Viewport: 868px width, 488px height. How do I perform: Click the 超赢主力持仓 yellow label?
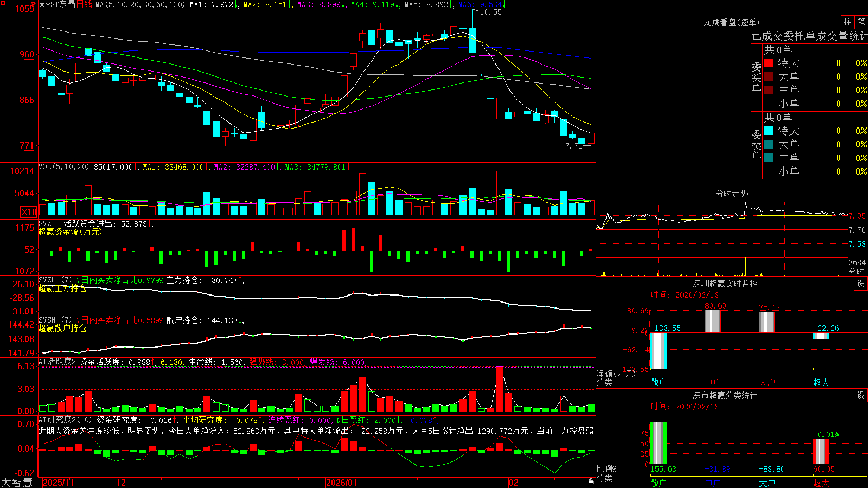[62, 288]
